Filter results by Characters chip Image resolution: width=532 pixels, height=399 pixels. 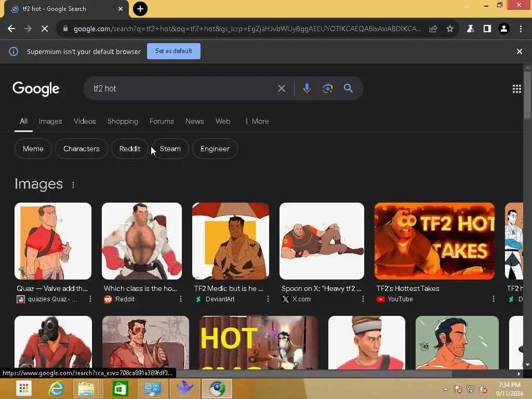pyautogui.click(x=82, y=149)
